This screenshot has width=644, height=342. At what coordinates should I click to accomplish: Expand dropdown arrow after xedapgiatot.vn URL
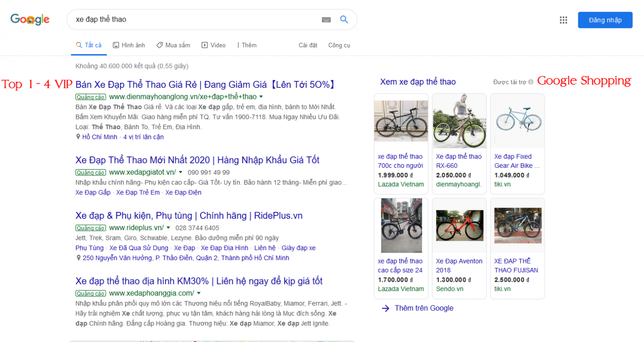point(181,172)
